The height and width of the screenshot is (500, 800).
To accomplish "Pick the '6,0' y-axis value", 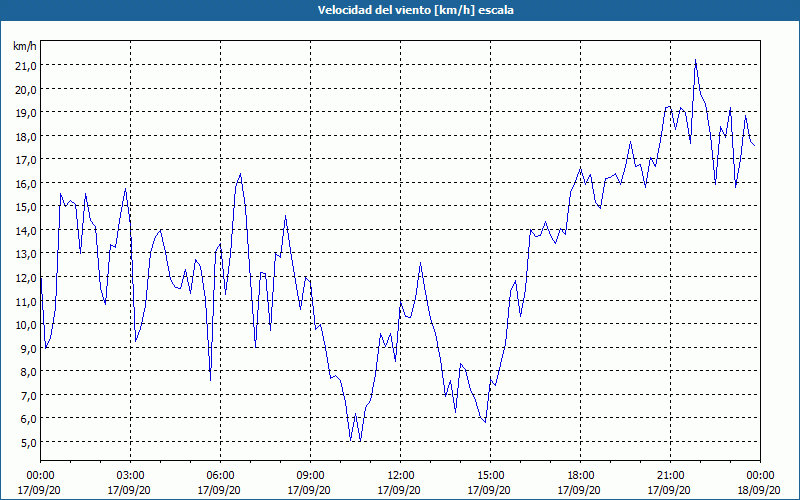I will point(28,418).
